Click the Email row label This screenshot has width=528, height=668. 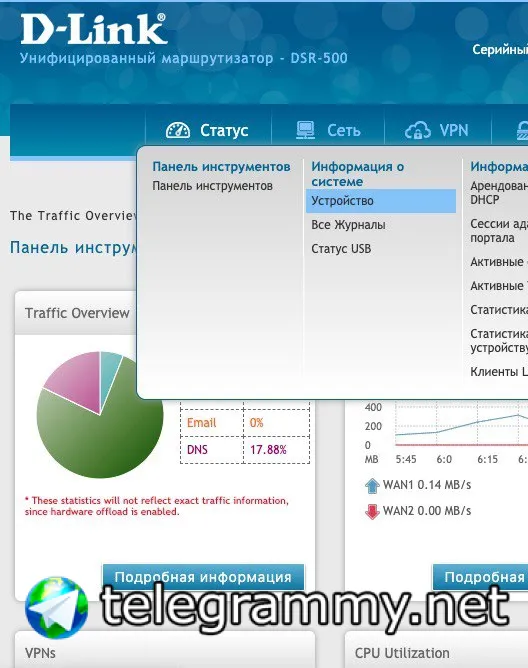pyautogui.click(x=202, y=423)
